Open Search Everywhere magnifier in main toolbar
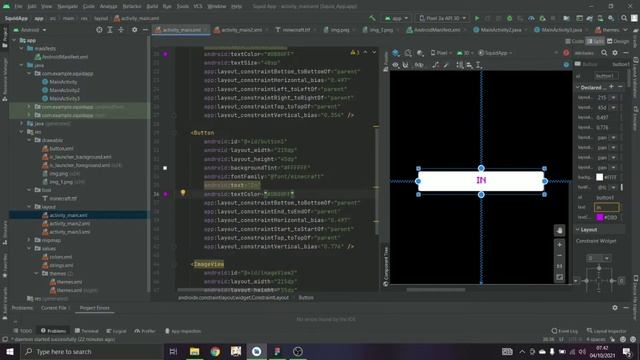This screenshot has width=640, height=360. [624, 18]
